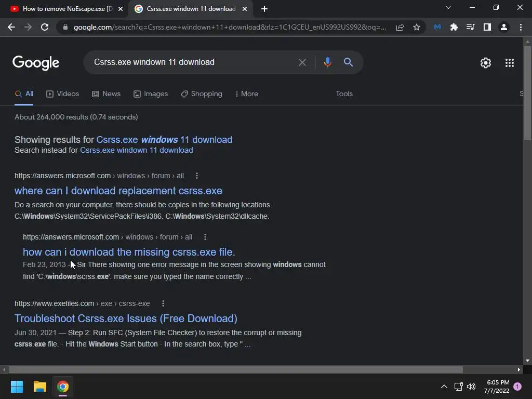This screenshot has height=399, width=532.
Task: Open options for the exefiles.com result
Action: coord(163,303)
